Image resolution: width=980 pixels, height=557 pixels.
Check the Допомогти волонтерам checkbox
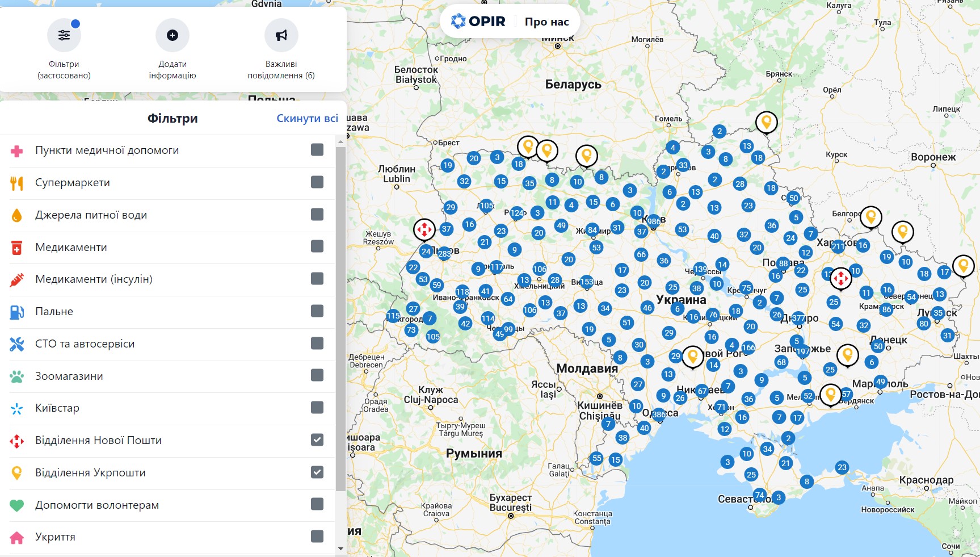[x=316, y=504]
